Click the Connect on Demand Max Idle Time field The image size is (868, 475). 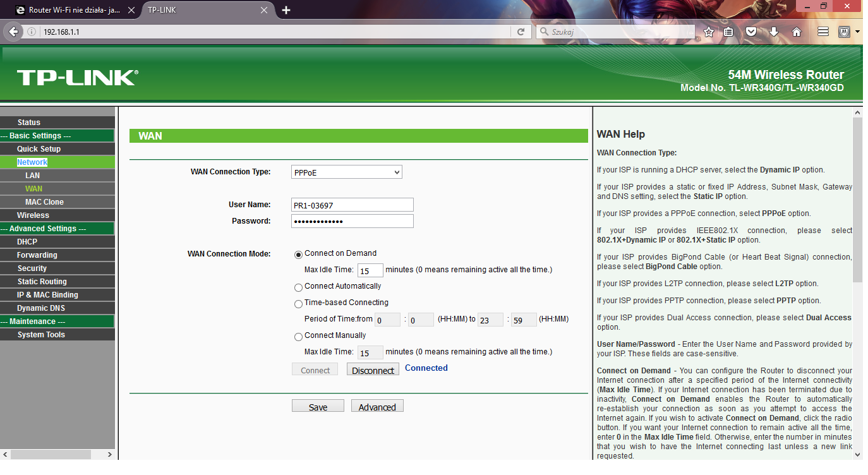pyautogui.click(x=370, y=270)
